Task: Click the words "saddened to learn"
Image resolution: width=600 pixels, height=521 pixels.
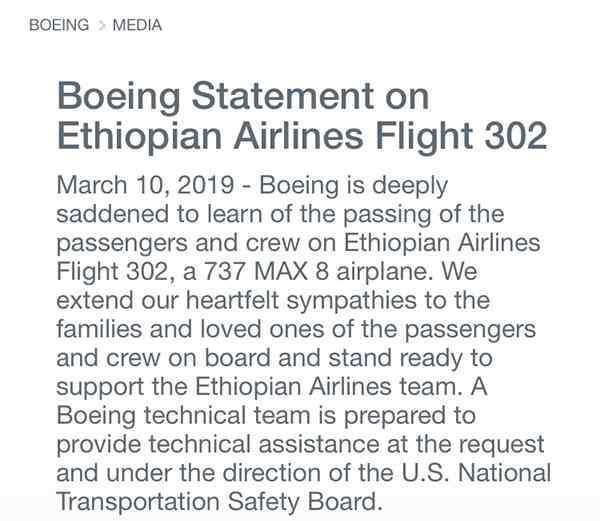Action: (160, 214)
